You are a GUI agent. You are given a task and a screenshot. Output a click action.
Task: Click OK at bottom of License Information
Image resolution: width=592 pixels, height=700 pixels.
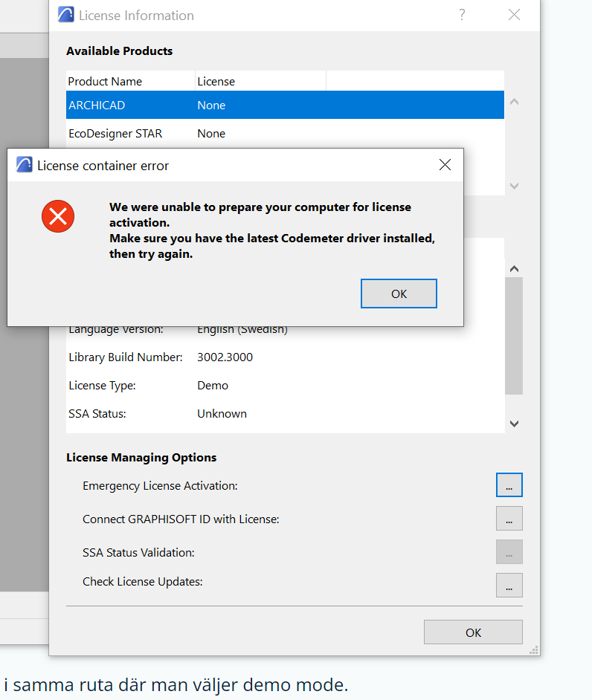tap(473, 632)
